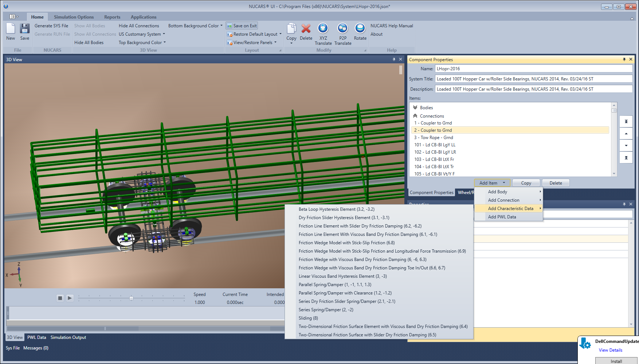Click the Copy icon in the Modify group
The width and height of the screenshot is (639, 364).
(x=291, y=31)
